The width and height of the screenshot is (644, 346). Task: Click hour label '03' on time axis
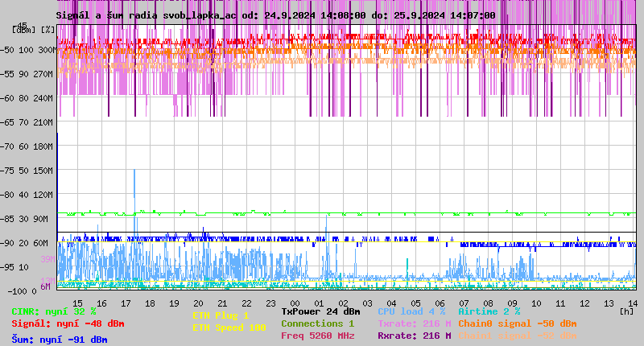pyautogui.click(x=367, y=303)
